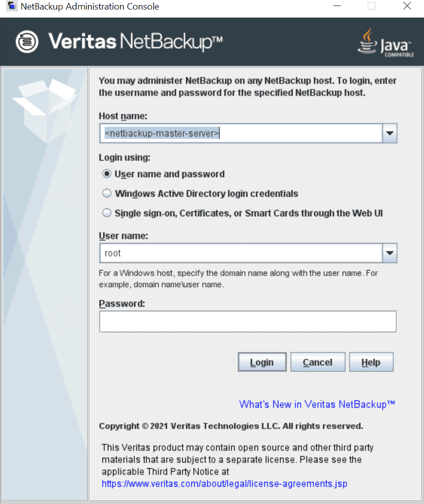Click the NetBackup app icon in title bar
Image resolution: width=424 pixels, height=504 pixels.
[x=11, y=6]
